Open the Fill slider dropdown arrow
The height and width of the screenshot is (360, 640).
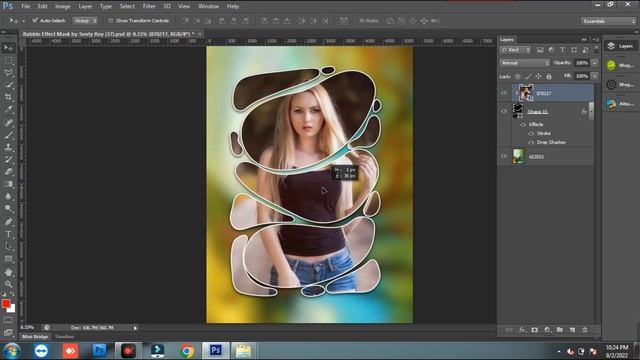click(x=595, y=76)
